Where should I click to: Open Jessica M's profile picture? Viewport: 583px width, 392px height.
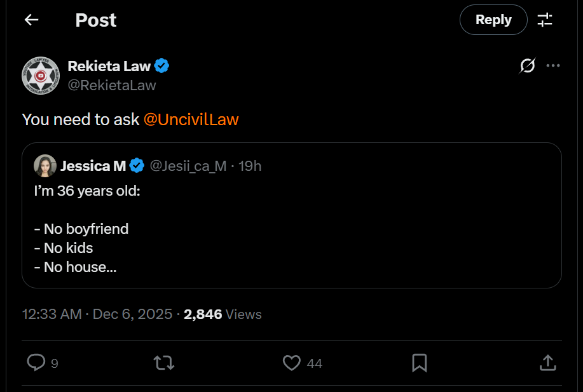[45, 166]
